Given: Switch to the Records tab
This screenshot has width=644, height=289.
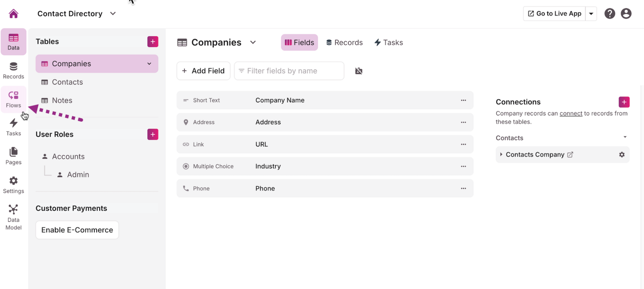Looking at the screenshot, I should (344, 43).
